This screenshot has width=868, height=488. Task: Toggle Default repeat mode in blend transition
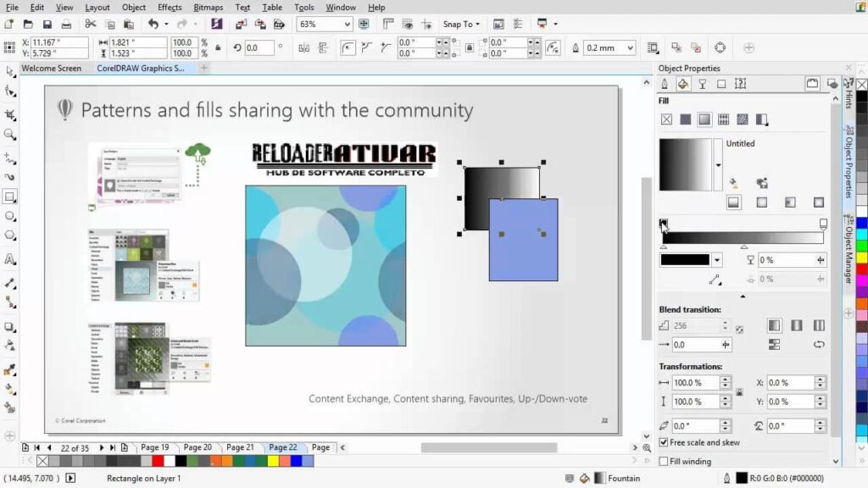tap(775, 325)
